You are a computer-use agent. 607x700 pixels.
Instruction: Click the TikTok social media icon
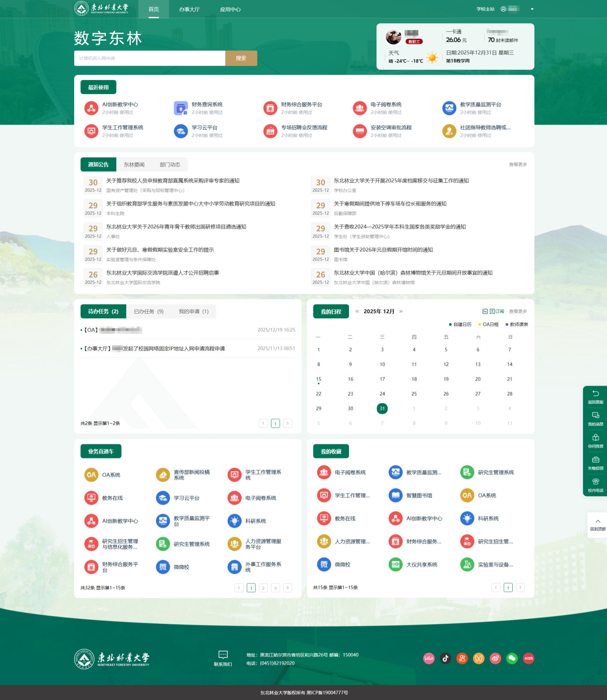tap(445, 658)
